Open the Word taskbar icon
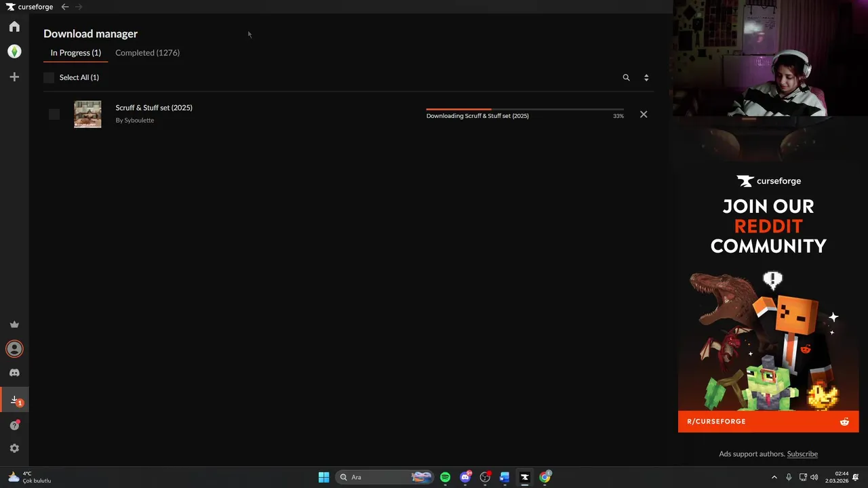Image resolution: width=868 pixels, height=488 pixels. (x=505, y=477)
